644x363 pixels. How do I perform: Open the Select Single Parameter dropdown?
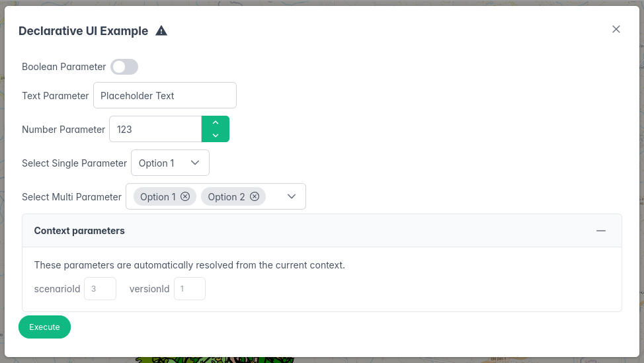coord(170,163)
